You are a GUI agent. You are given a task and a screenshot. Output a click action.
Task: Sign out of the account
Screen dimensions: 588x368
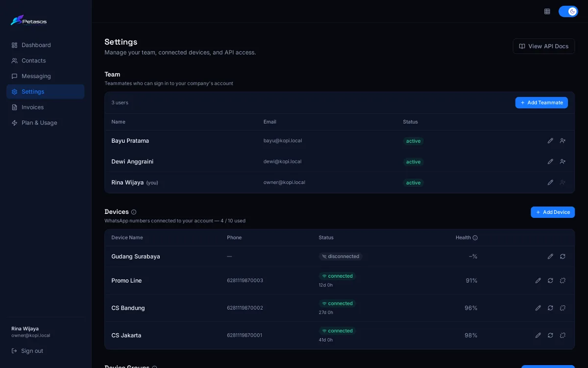click(x=27, y=351)
